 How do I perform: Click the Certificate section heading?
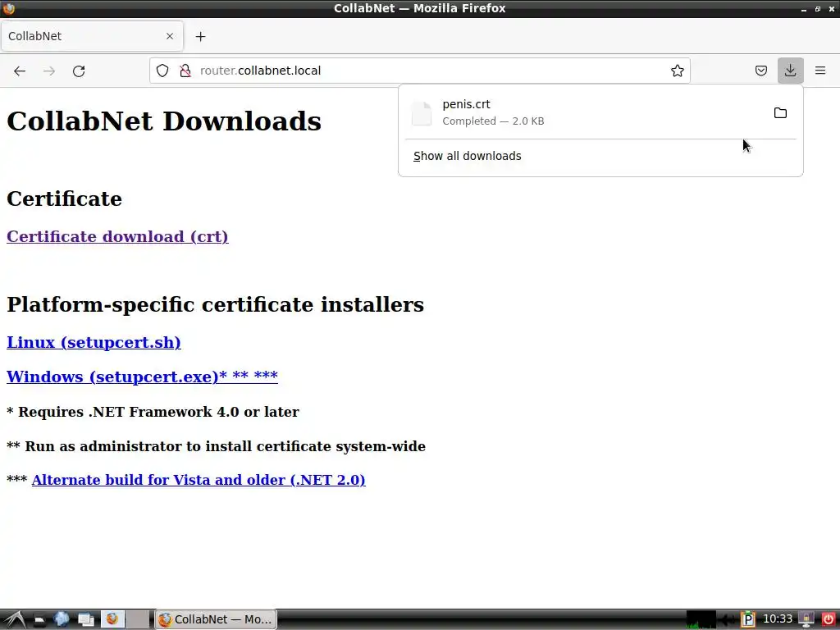(x=64, y=199)
